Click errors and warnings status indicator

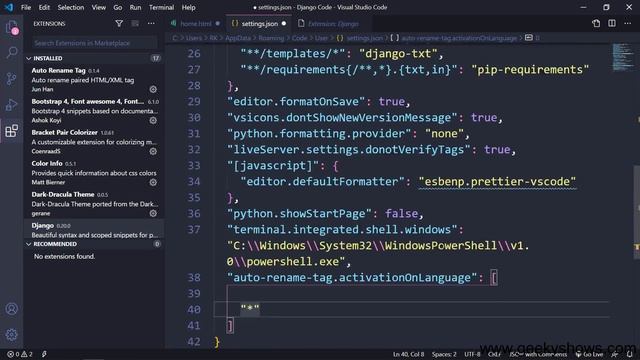click(20, 354)
